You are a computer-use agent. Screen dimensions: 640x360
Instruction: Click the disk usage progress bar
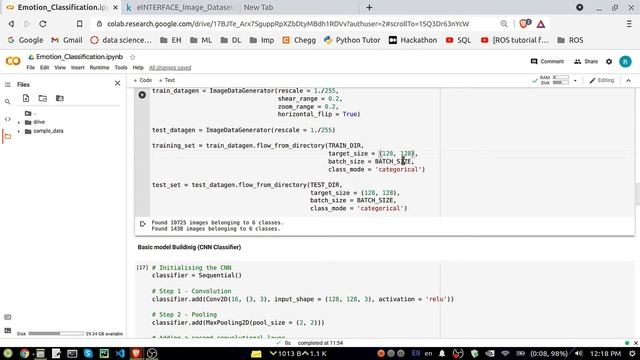56,333
